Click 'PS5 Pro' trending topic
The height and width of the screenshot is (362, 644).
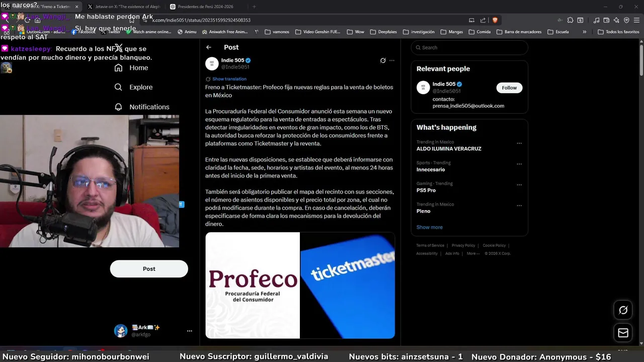pos(426,191)
